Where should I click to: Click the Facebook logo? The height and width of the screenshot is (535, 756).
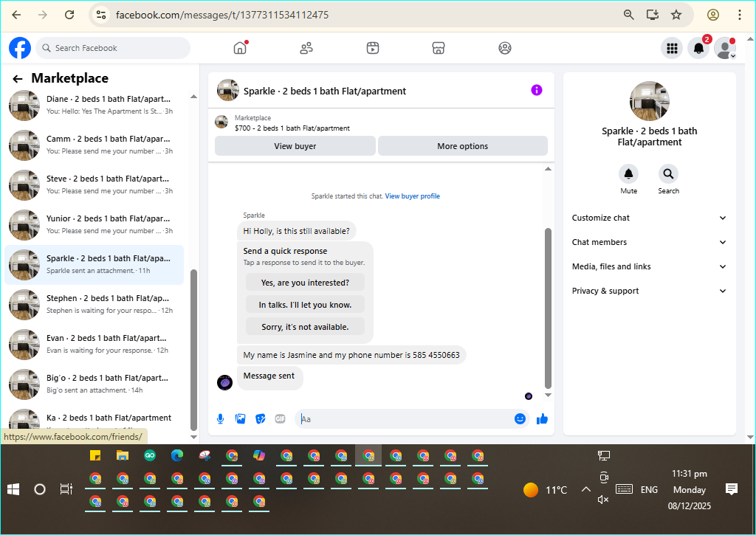click(x=20, y=48)
